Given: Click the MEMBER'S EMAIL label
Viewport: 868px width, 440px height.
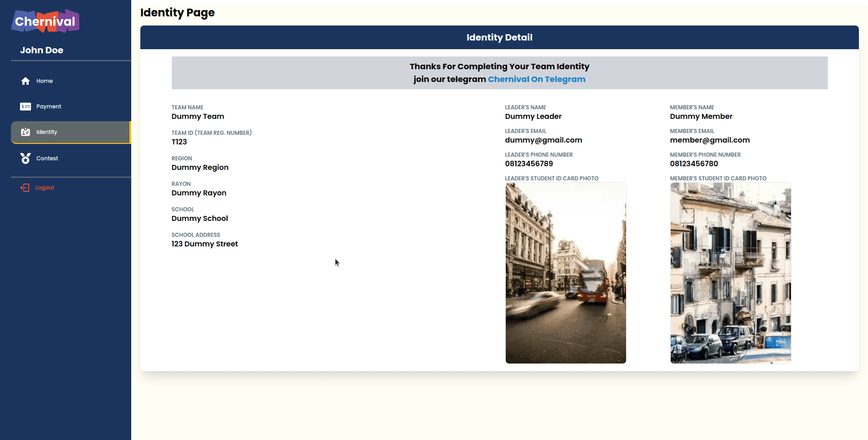Looking at the screenshot, I should coord(692,131).
